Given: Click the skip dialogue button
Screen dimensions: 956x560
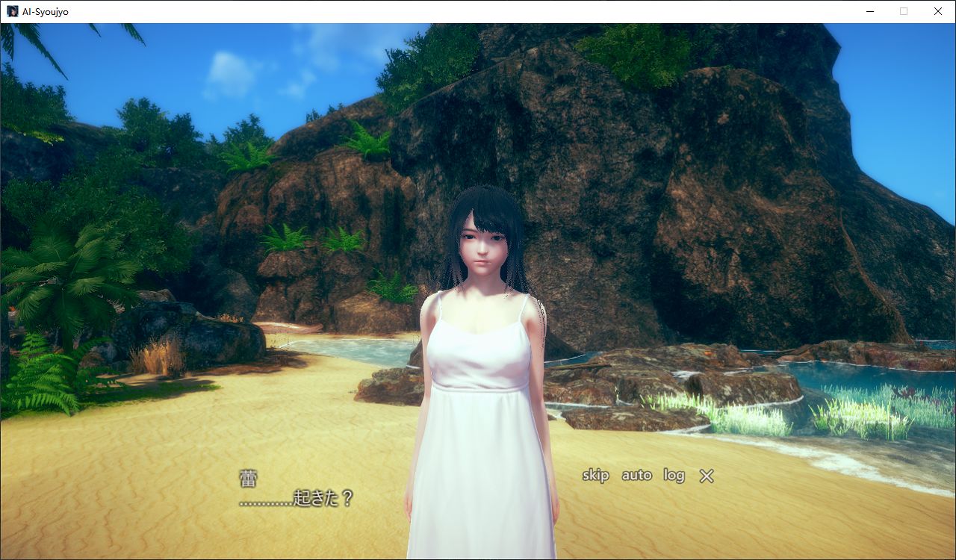Looking at the screenshot, I should (596, 476).
